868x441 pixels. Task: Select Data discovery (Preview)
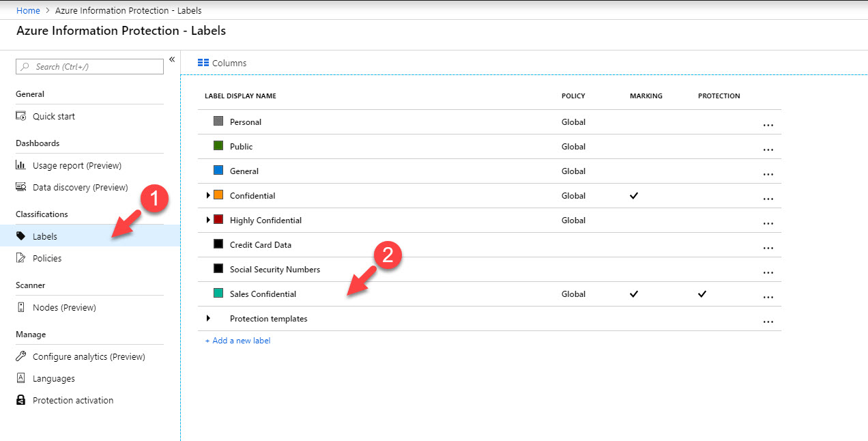pos(83,187)
